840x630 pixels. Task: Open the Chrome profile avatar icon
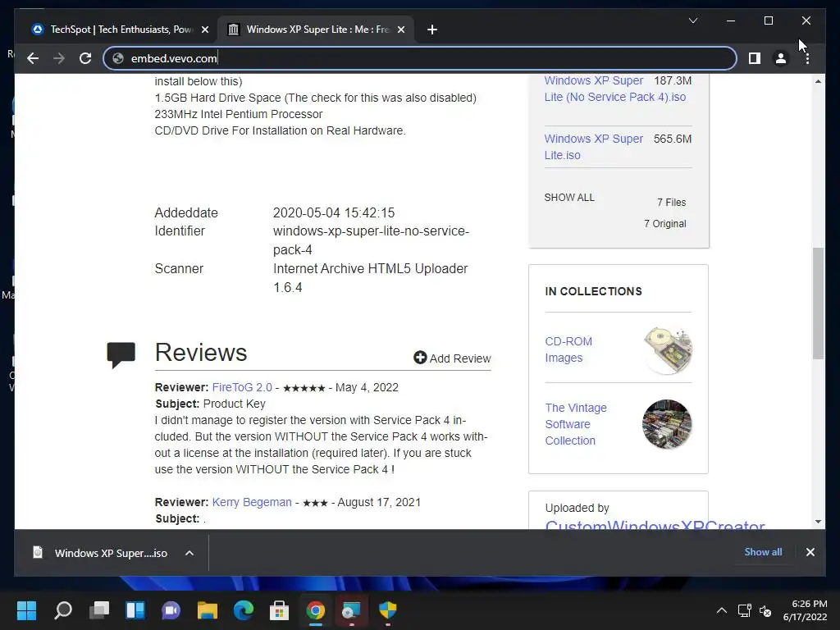[x=781, y=58]
